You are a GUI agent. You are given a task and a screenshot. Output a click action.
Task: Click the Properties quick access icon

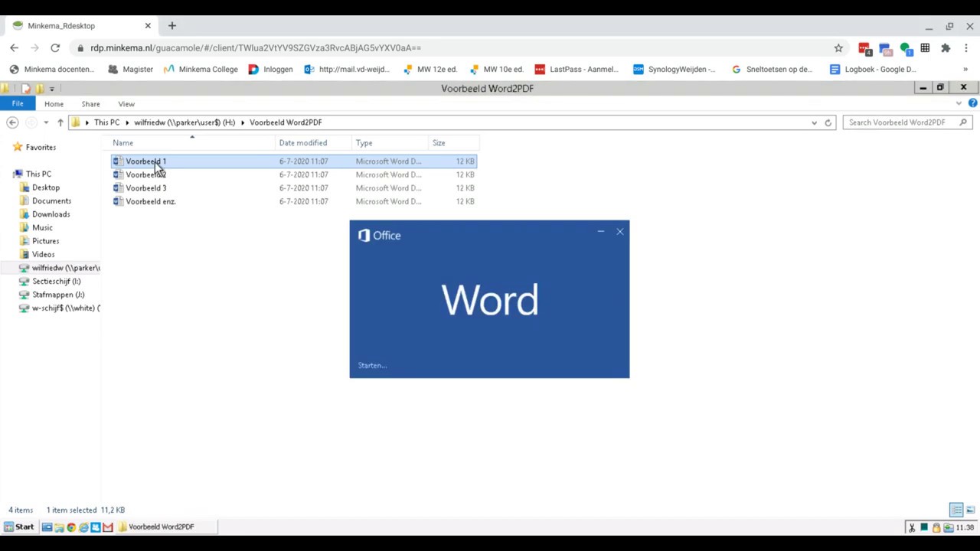(x=25, y=89)
